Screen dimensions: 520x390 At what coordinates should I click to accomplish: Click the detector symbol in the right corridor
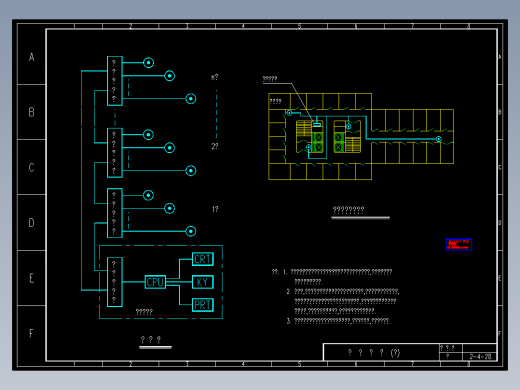439,139
